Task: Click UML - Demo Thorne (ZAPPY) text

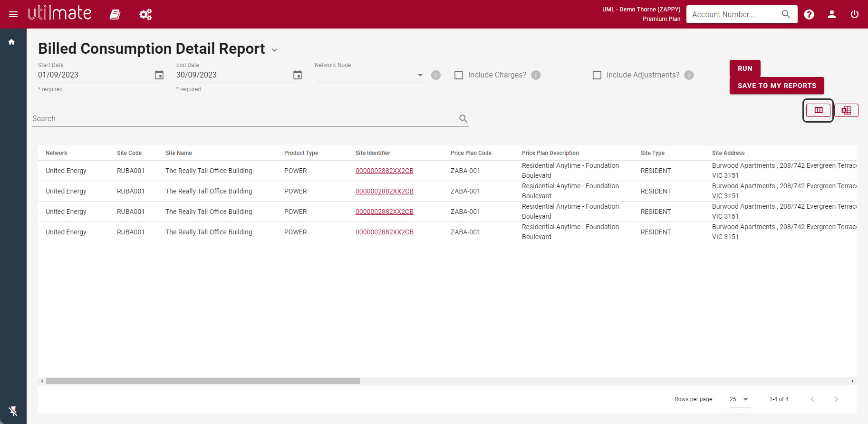Action: tap(641, 10)
